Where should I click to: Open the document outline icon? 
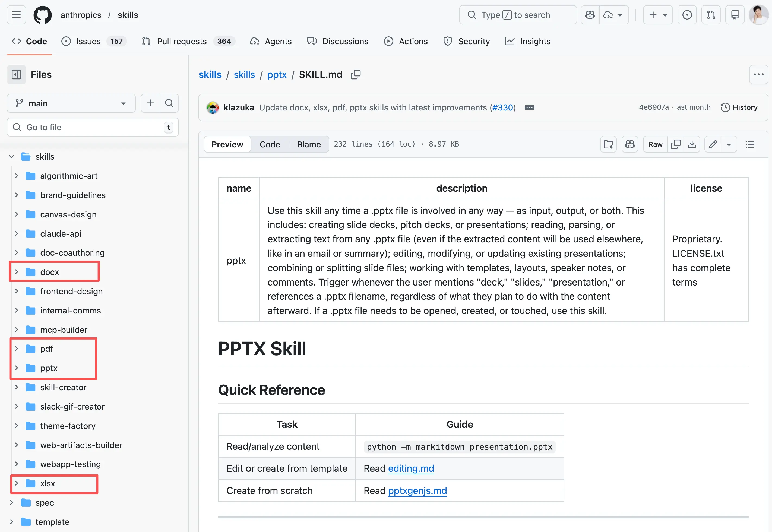click(x=750, y=144)
